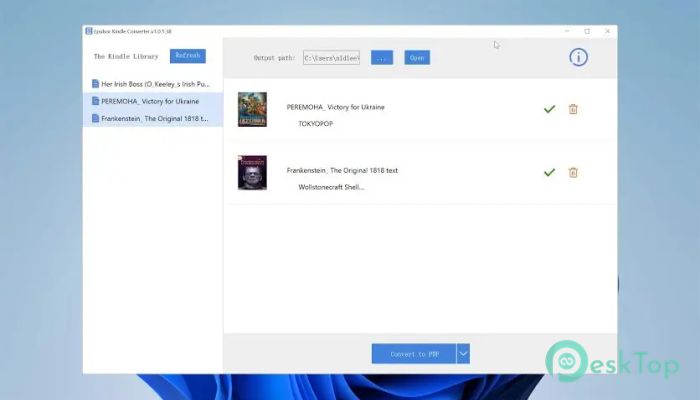The image size is (700, 400).
Task: Click the author text 'Wollstonecraft Shell...'
Action: point(331,187)
